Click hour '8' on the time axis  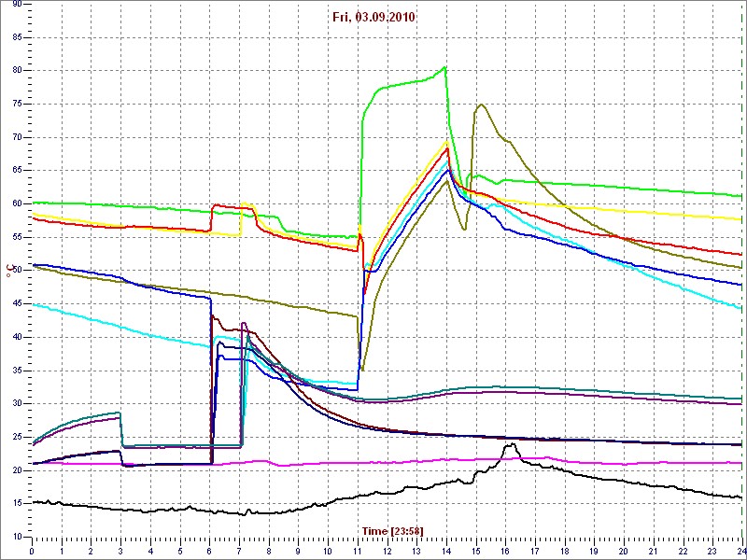[269, 551]
